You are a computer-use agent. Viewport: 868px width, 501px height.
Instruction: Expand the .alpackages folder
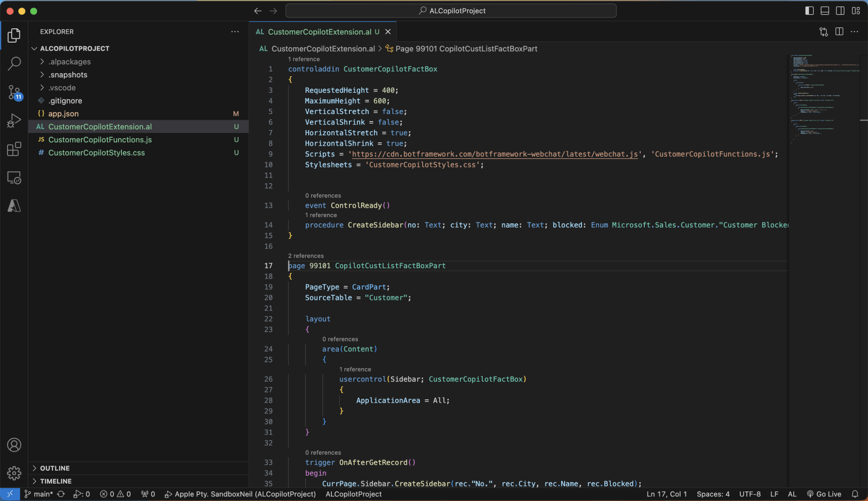[x=69, y=62]
